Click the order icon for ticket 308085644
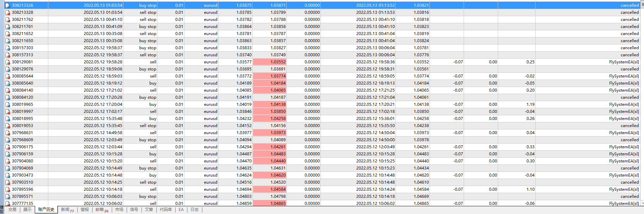Screen dimensions: 644x214 (7, 76)
